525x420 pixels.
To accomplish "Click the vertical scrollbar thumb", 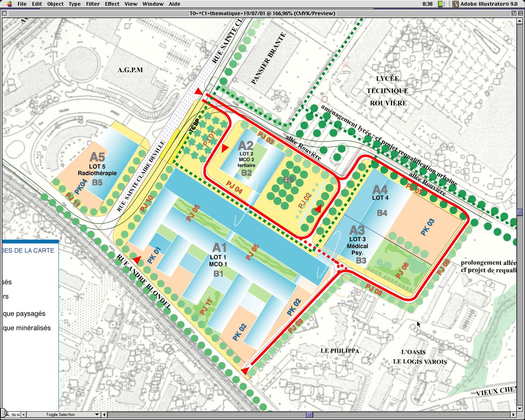I will point(520,212).
